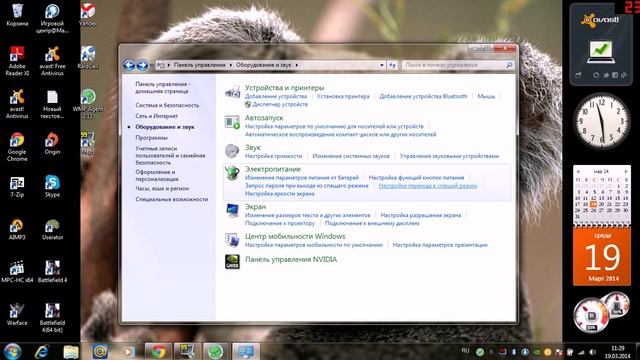The height and width of the screenshot is (360, 640).
Task: Click the refresh button beside the address bar
Action: point(392,65)
